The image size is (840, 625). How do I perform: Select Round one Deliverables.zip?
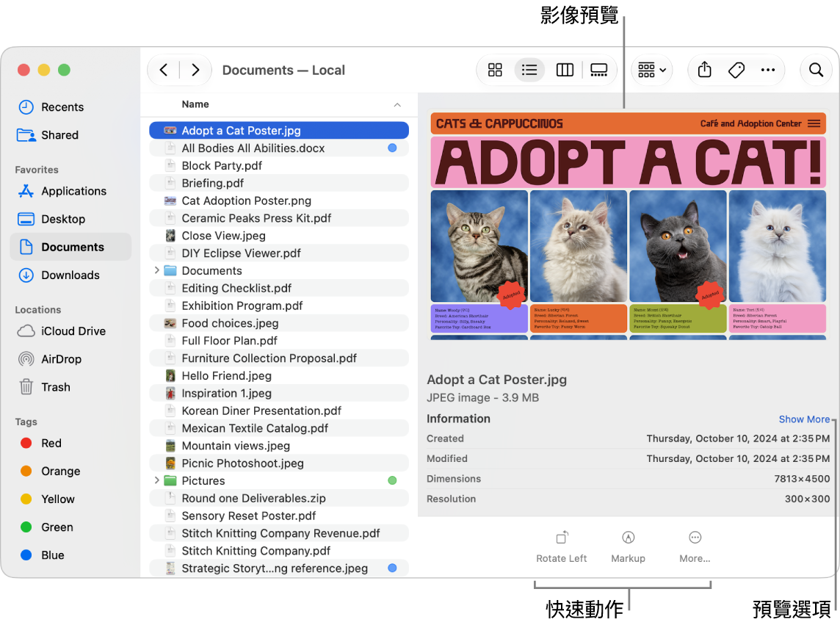coord(278,498)
